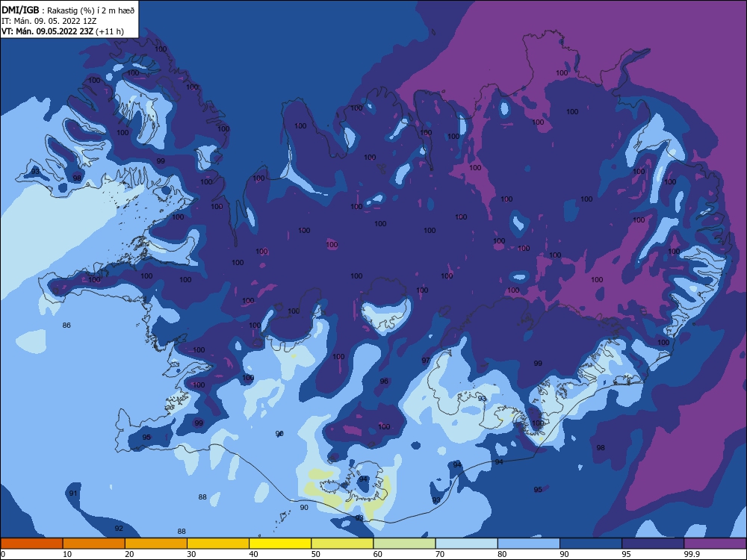Click legend tick label '70'
This screenshot has width=747, height=560.
pyautogui.click(x=440, y=554)
